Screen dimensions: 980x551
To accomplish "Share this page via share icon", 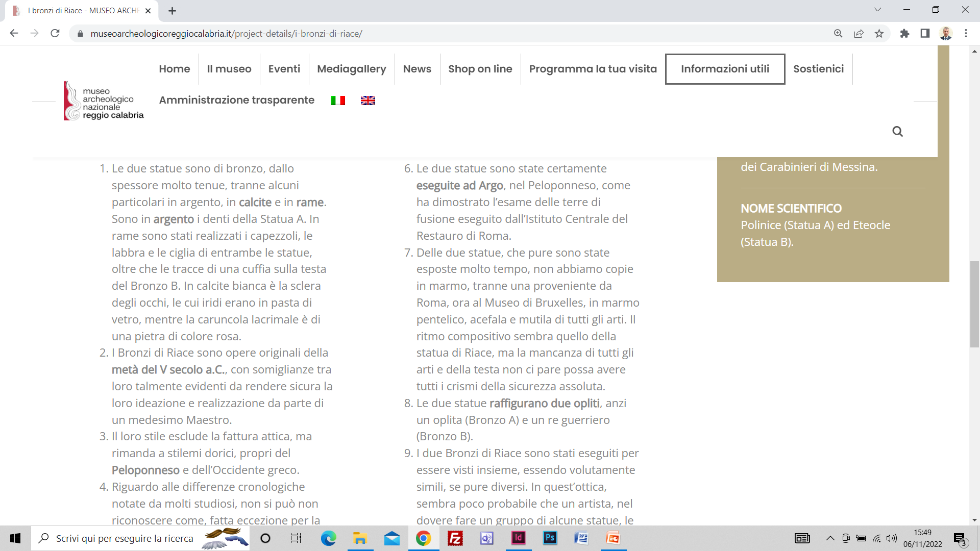I will [x=859, y=34].
